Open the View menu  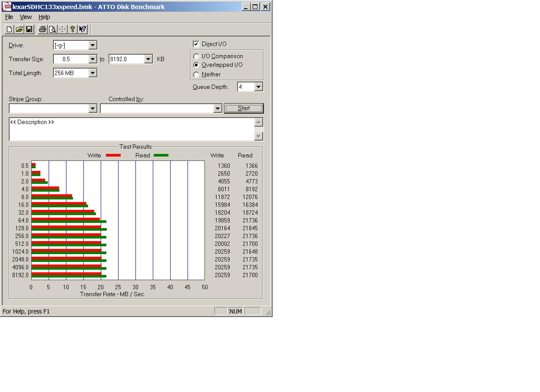26,17
